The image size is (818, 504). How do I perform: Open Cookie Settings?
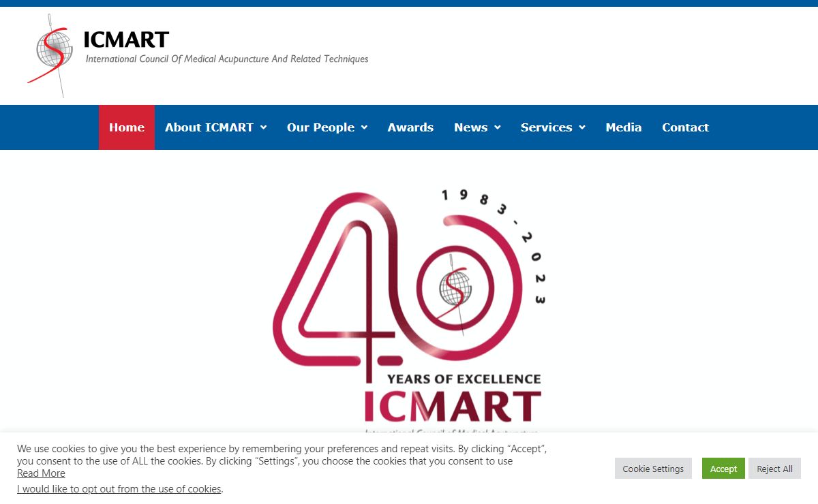[653, 469]
